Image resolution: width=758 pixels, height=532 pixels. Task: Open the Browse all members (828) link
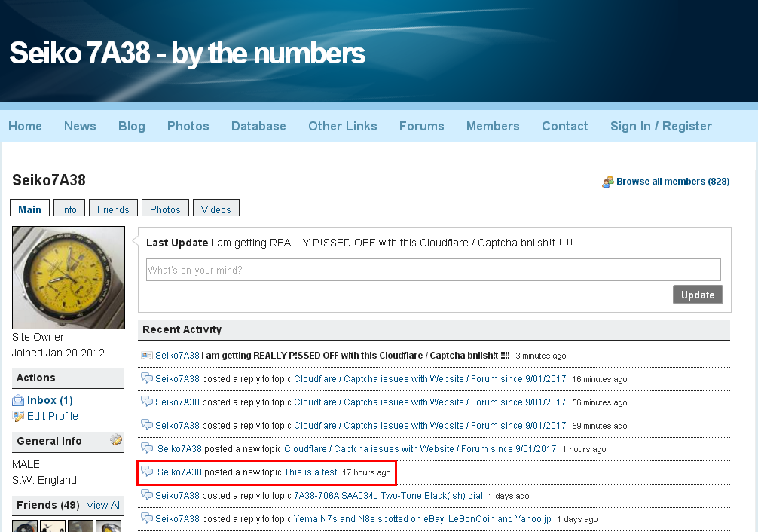click(673, 182)
